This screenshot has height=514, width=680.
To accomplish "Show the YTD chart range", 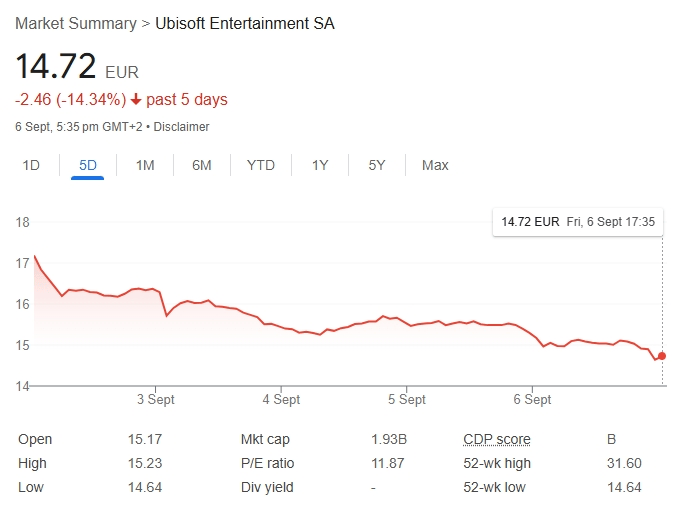I will tap(260, 165).
